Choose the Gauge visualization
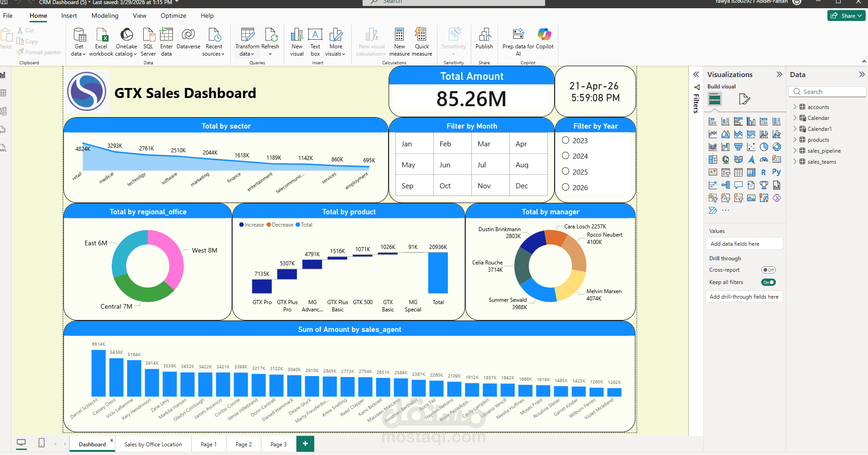Image resolution: width=868 pixels, height=455 pixels. pyautogui.click(x=764, y=160)
